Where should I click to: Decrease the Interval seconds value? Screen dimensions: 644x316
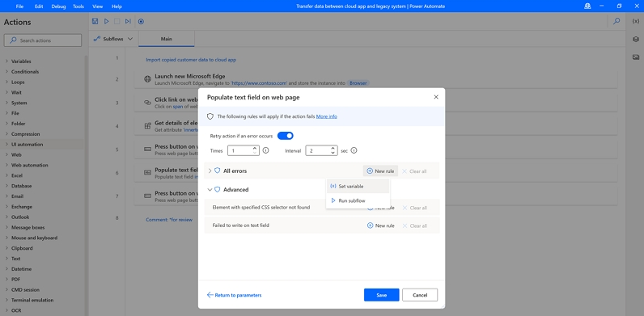333,153
